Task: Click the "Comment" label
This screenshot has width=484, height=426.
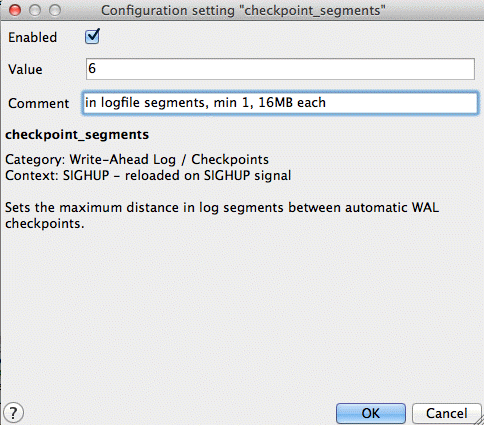Action: click(38, 103)
